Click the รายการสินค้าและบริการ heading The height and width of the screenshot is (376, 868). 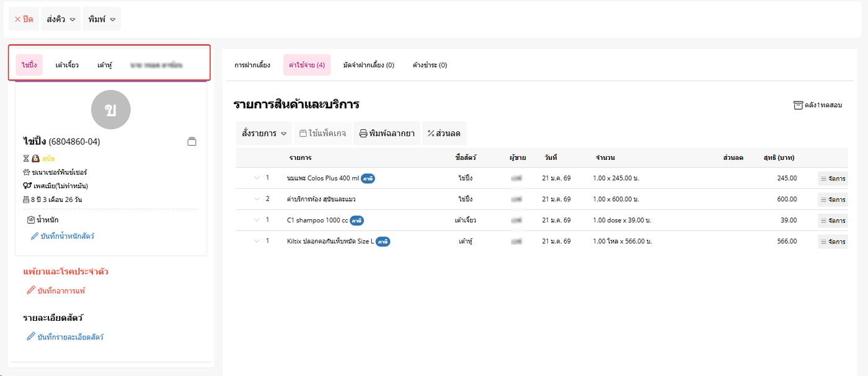click(x=296, y=104)
